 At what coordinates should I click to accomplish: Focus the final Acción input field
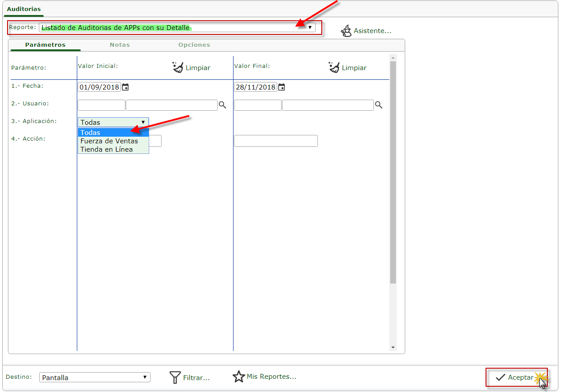276,141
